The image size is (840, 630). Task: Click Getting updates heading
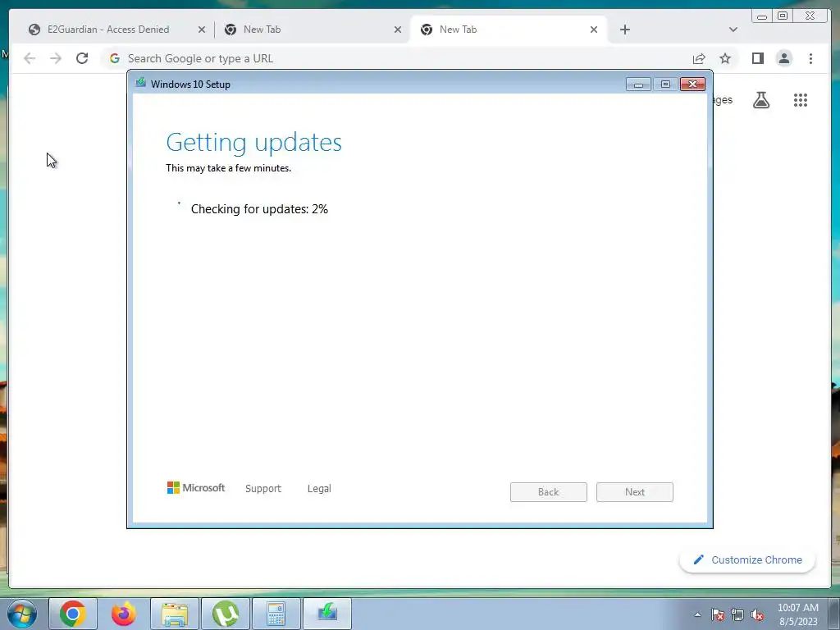(x=254, y=143)
